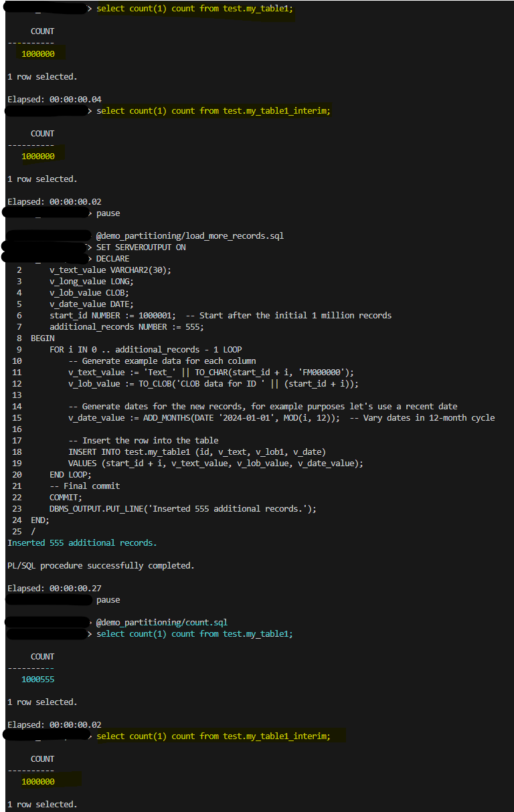Click the BEGIN keyword on line 8
The width and height of the screenshot is (514, 812).
[x=43, y=338]
